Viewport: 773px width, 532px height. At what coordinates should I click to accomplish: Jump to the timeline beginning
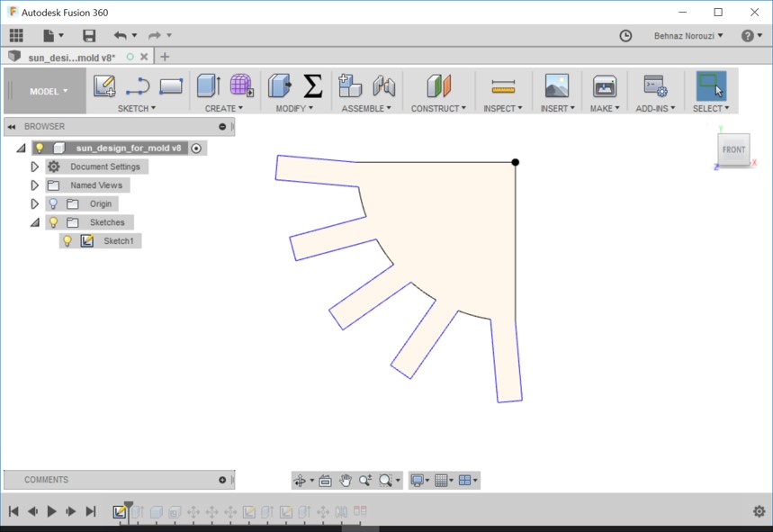[x=13, y=511]
